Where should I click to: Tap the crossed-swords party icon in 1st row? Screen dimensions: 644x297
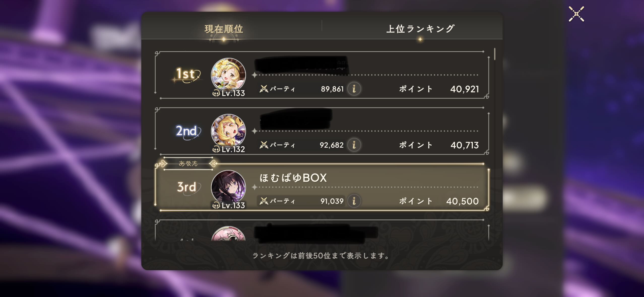264,89
